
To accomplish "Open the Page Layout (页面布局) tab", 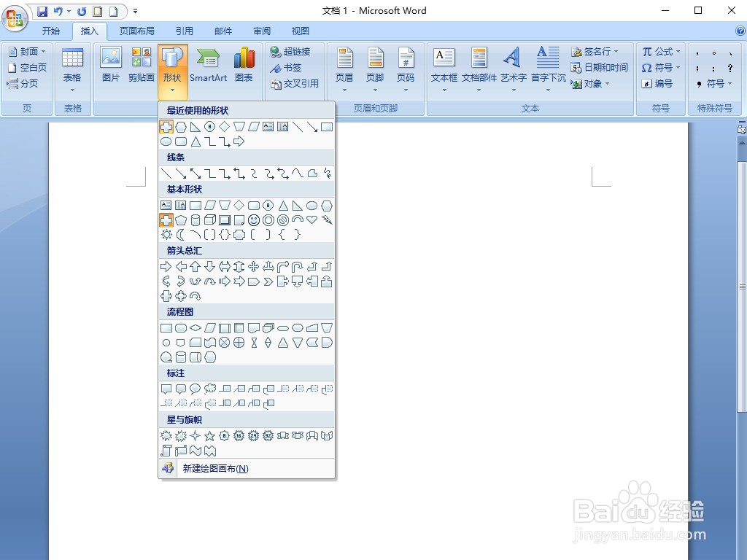I will tap(136, 31).
